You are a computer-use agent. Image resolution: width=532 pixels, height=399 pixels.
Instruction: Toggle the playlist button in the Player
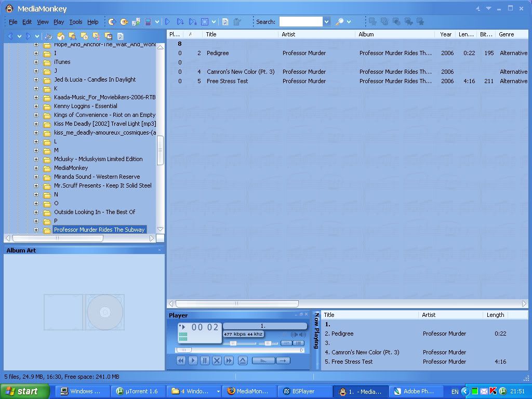[x=299, y=343]
